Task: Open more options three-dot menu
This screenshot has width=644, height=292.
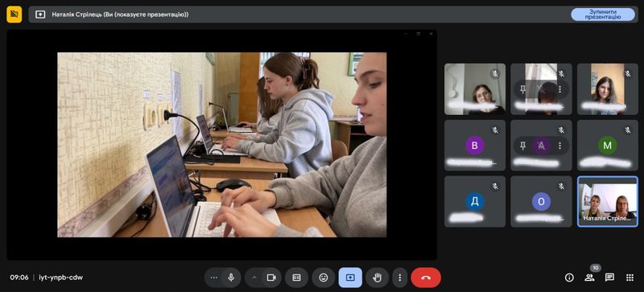Action: pos(399,278)
